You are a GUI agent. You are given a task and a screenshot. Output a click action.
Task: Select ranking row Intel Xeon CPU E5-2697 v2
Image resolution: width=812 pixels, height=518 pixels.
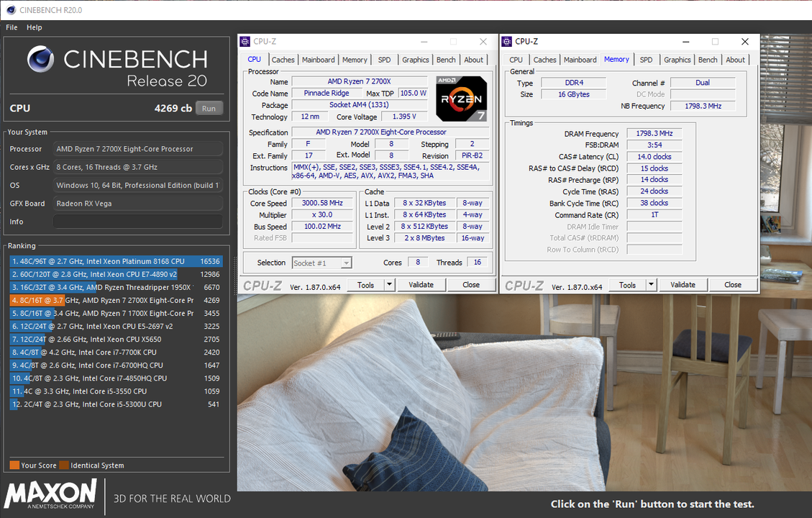[117, 327]
